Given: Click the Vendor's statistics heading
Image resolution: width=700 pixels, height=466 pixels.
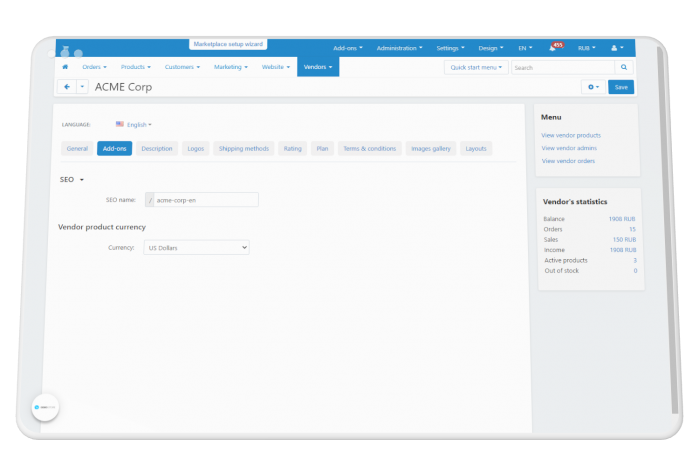Looking at the screenshot, I should 575,202.
